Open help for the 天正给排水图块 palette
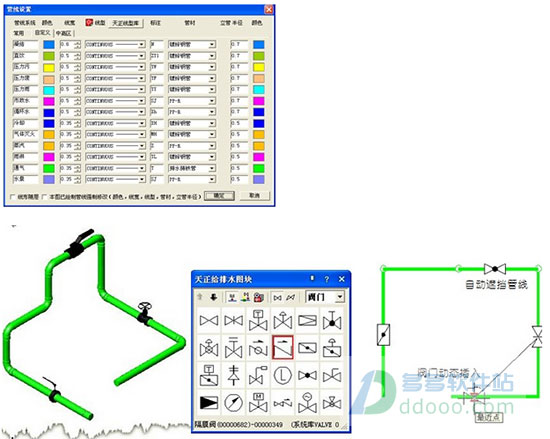550x439 pixels. pos(327,279)
